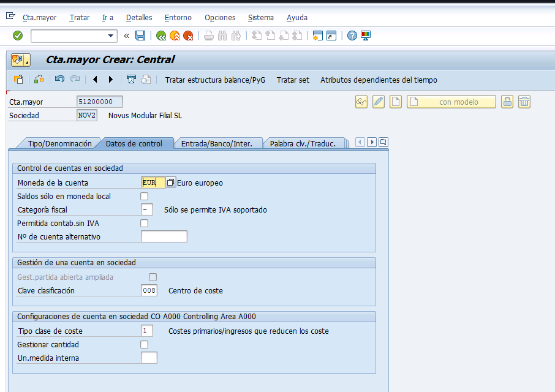Click the Save diskette icon
Image resolution: width=555 pixels, height=392 pixels.
[x=140, y=36]
